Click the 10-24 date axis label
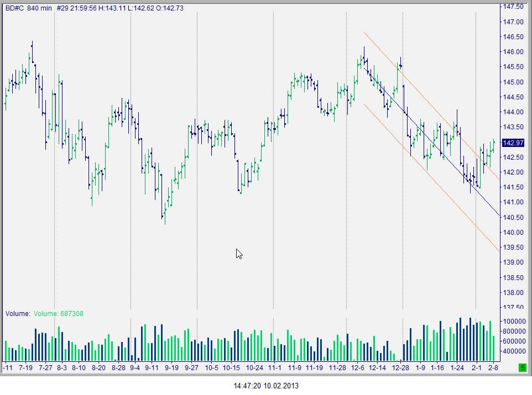The image size is (532, 395). 254,367
